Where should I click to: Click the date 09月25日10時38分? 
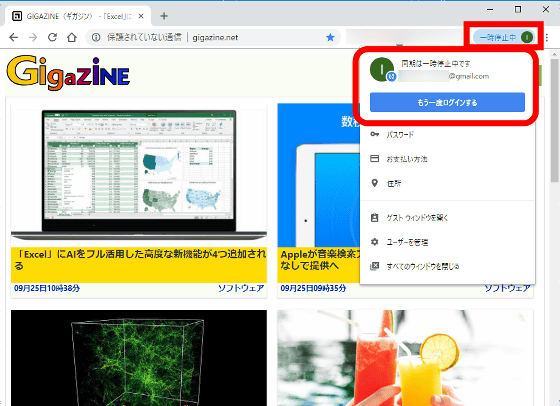click(47, 288)
